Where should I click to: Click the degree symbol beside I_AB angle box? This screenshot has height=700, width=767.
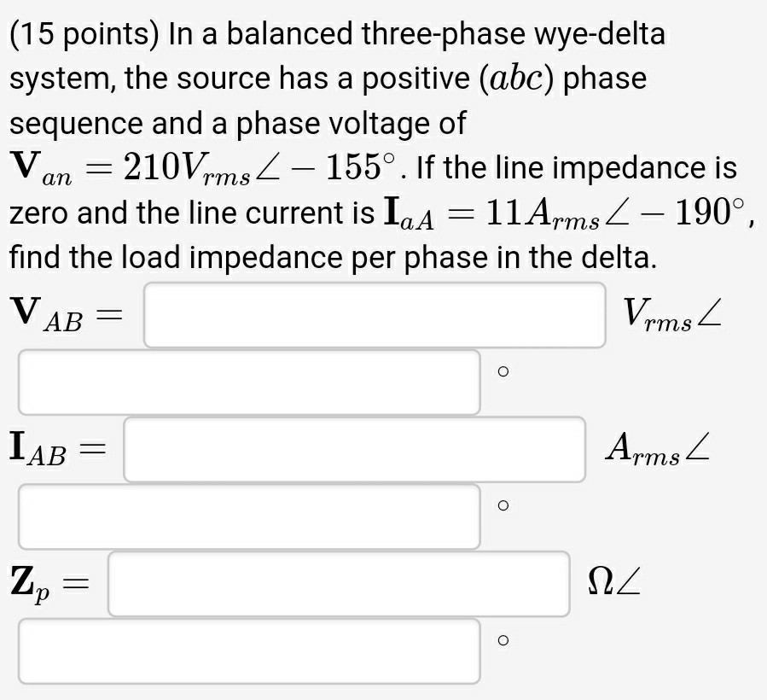tap(503, 505)
